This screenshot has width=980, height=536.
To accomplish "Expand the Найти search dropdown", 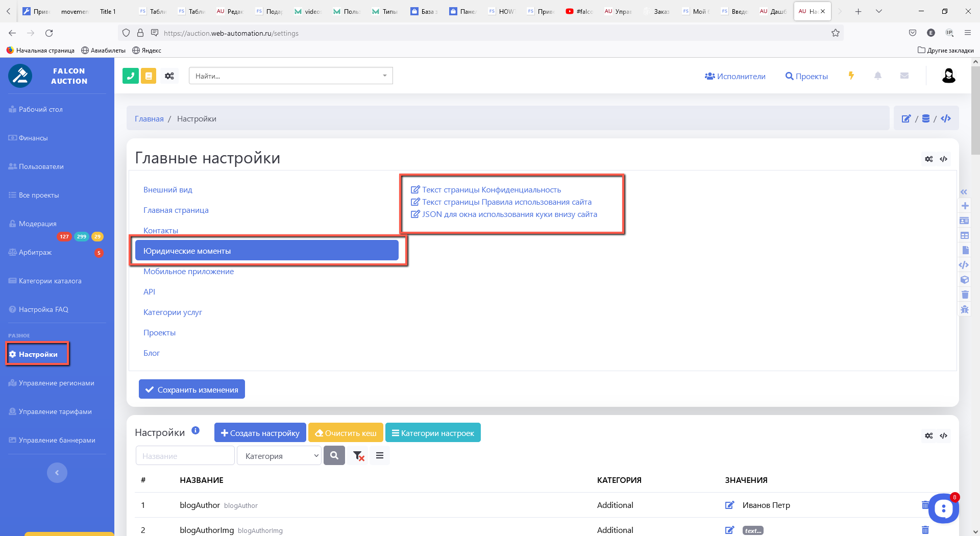I will click(x=384, y=76).
